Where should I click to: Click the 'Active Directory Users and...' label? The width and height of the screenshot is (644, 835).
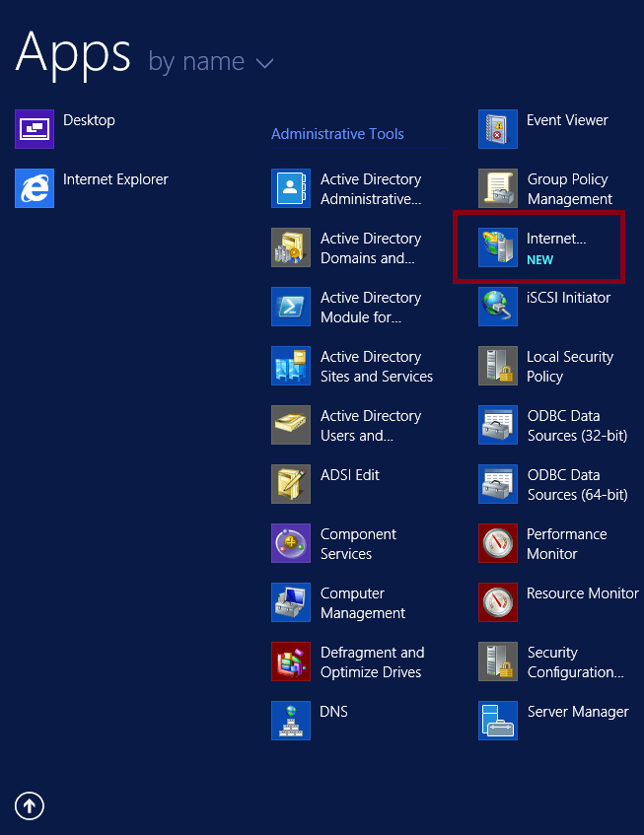point(371,426)
